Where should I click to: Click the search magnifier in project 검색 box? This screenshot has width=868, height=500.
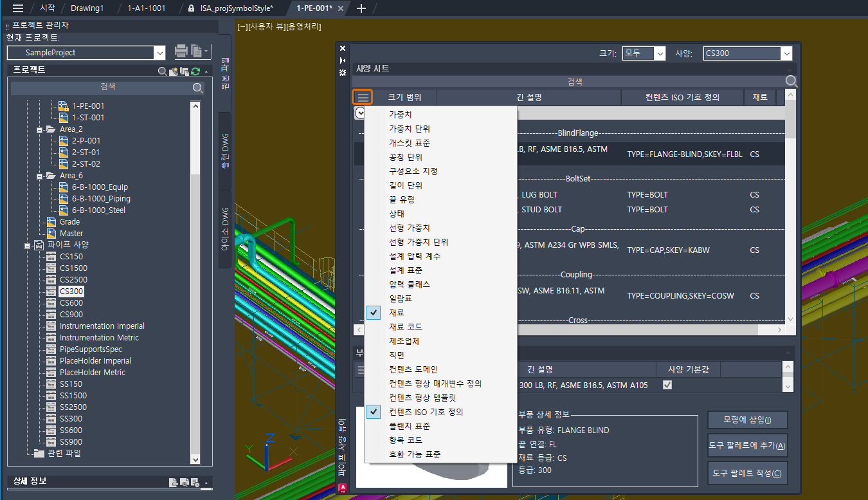click(x=198, y=88)
